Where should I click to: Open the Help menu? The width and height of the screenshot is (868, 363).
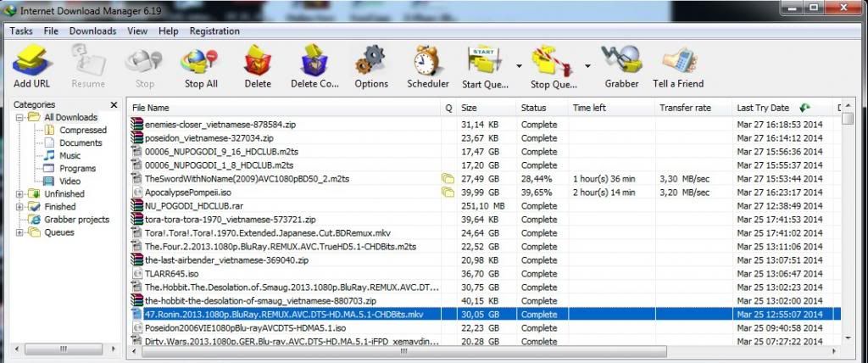169,31
